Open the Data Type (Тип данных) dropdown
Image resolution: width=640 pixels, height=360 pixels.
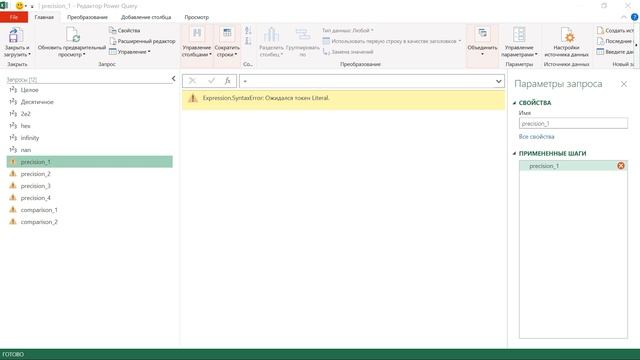(x=347, y=30)
